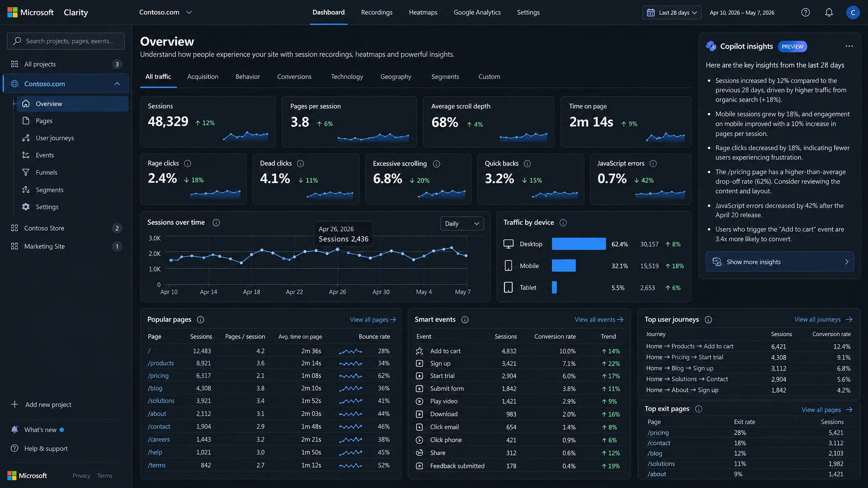This screenshot has width=868, height=488.
Task: Show info for Dead clicks
Action: coord(300,163)
